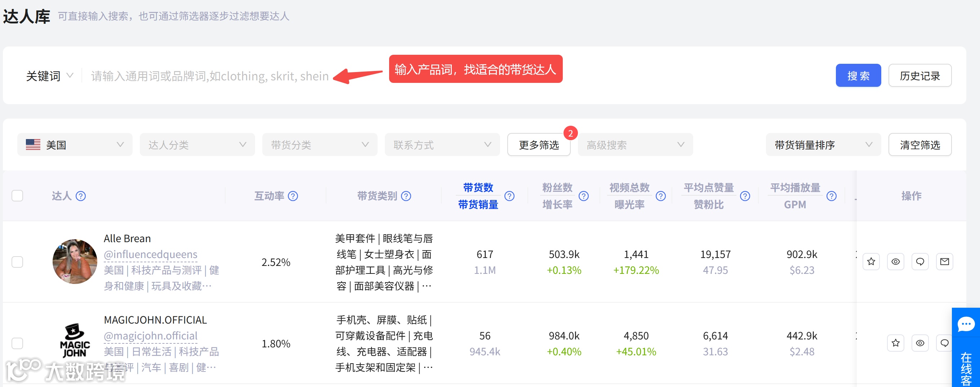Expand the 高级搜索 dropdown

pyautogui.click(x=635, y=144)
